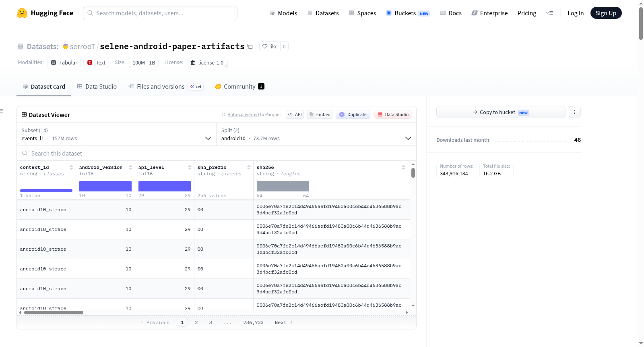Image resolution: width=644 pixels, height=347 pixels.
Task: Click the sha256 lengths histogram bar
Action: tap(283, 186)
